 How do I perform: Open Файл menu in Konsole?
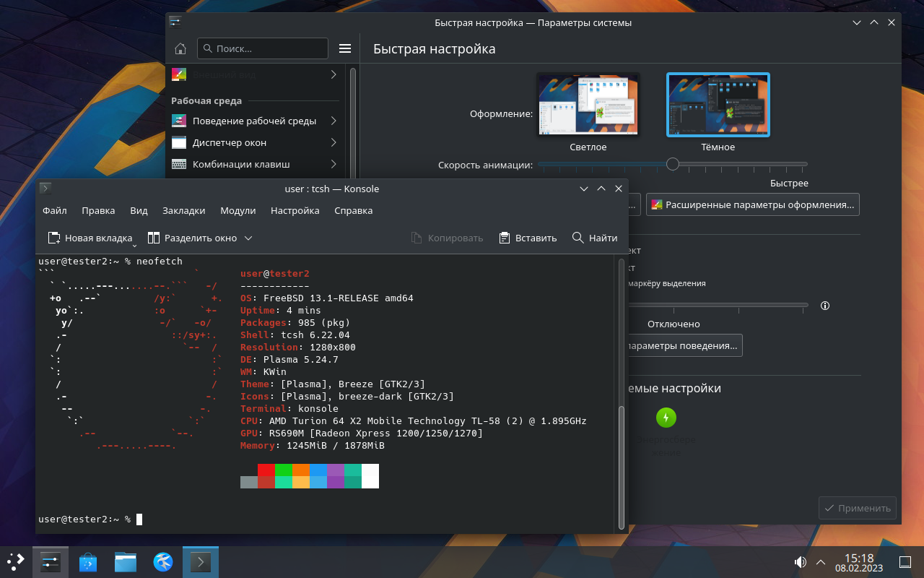coord(55,210)
